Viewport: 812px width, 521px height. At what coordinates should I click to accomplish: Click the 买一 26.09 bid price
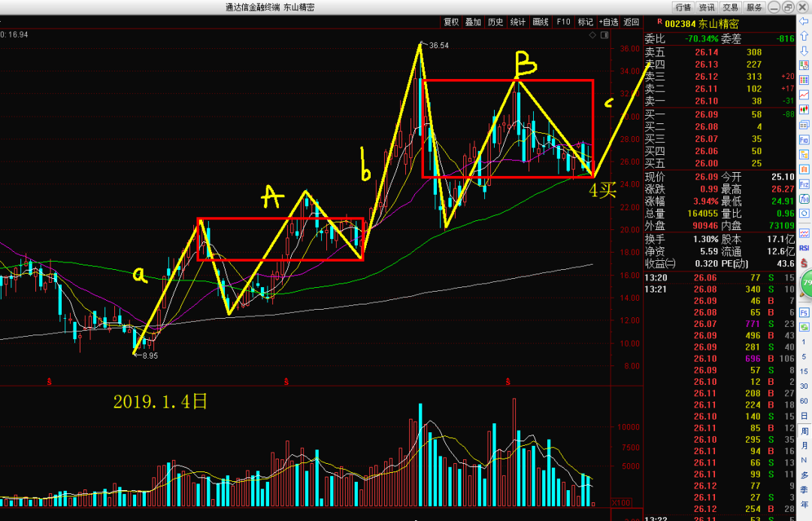coord(706,114)
